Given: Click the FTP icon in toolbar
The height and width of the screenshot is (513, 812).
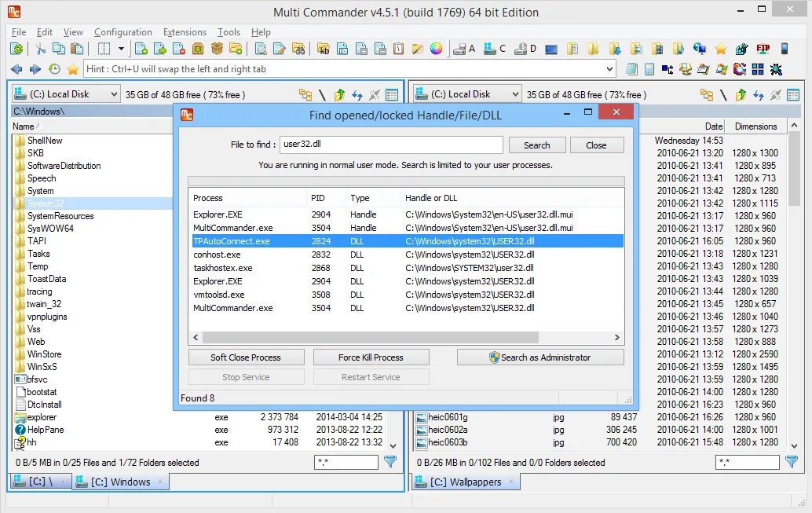Looking at the screenshot, I should click(x=763, y=49).
